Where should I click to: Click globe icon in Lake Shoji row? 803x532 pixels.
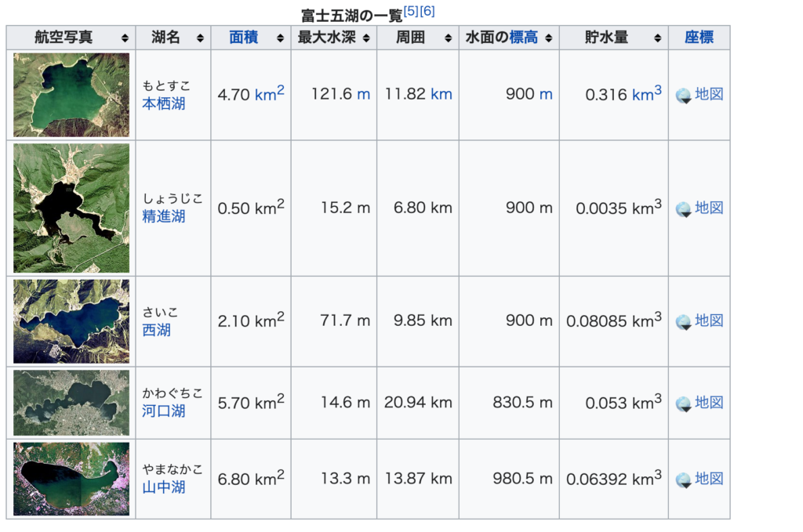point(683,209)
